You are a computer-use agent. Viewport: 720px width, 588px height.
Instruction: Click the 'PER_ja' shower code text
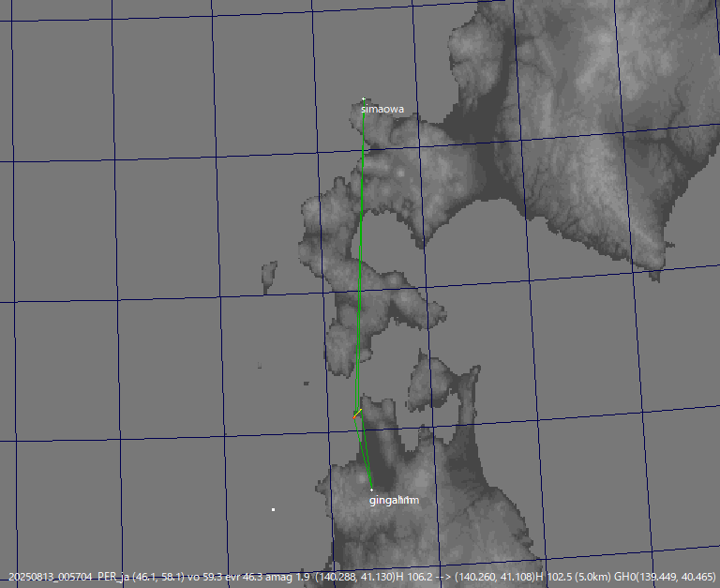112,577
